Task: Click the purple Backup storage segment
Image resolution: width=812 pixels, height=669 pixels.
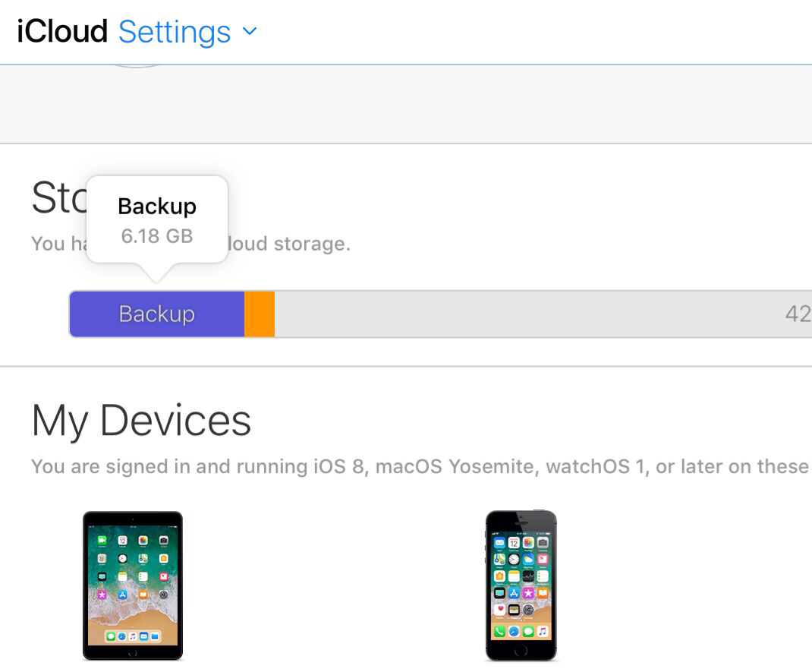Action: [x=156, y=314]
